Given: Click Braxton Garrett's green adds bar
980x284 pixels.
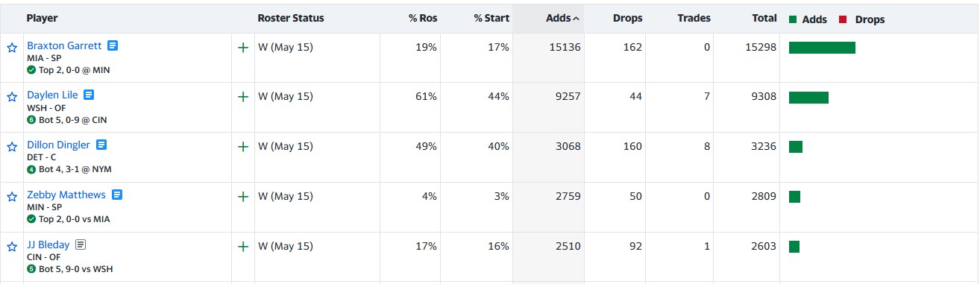Looking at the screenshot, I should pos(822,48).
